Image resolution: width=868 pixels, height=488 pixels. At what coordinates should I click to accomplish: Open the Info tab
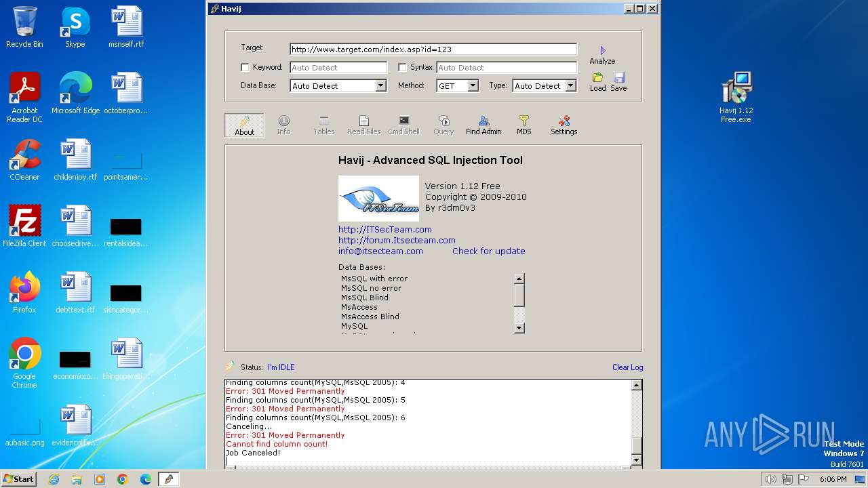coord(283,125)
